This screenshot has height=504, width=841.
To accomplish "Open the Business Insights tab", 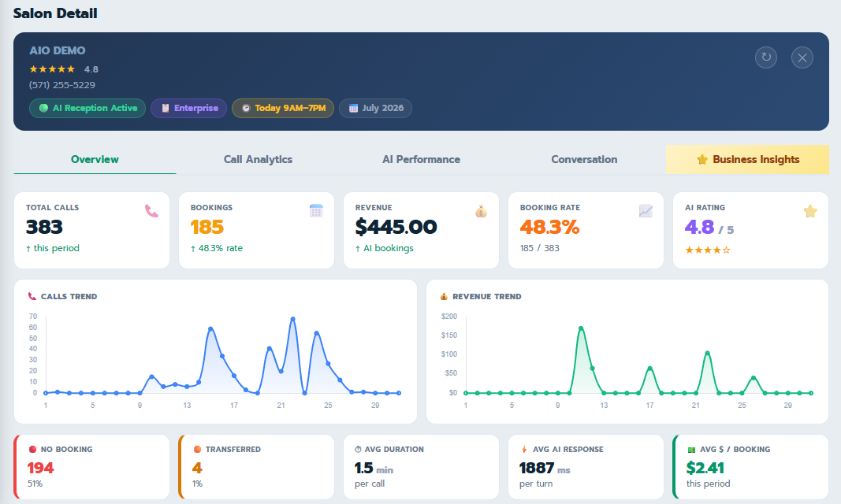I will (747, 160).
